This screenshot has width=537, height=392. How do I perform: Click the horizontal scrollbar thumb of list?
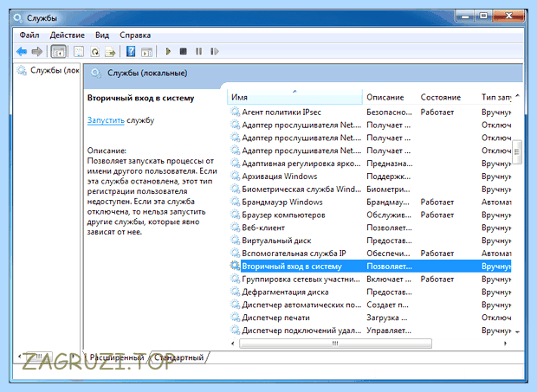(x=335, y=343)
